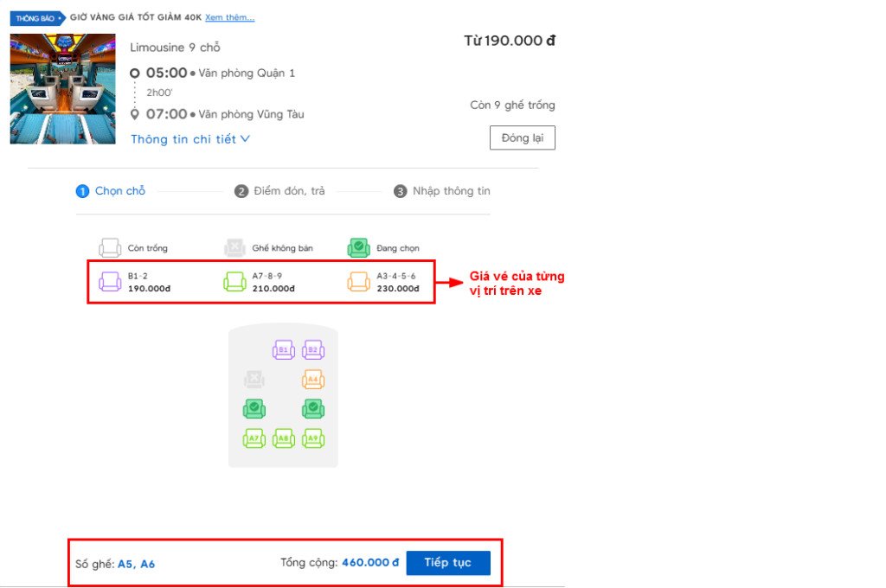Open the "Chọn chỗ" step

[x=112, y=191]
